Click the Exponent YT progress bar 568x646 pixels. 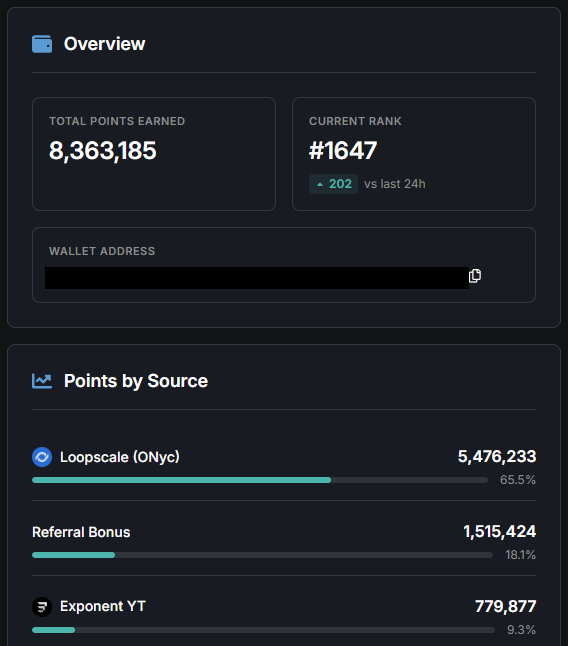[263, 630]
